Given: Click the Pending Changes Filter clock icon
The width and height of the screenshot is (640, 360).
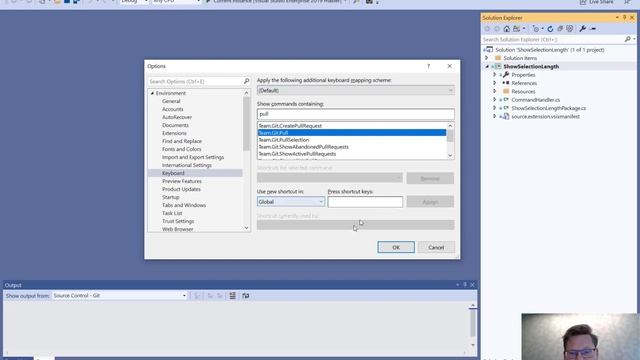Looking at the screenshot, I should pos(536,29).
